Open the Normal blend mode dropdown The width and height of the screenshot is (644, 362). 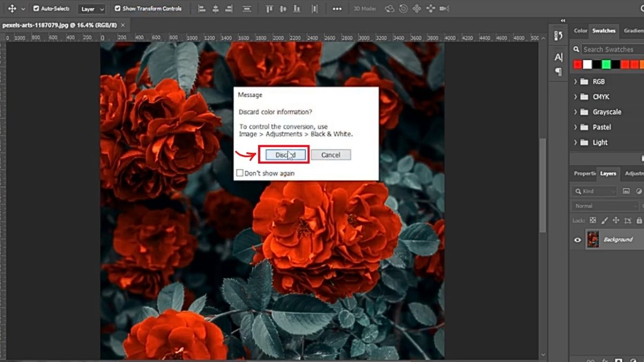(x=605, y=206)
